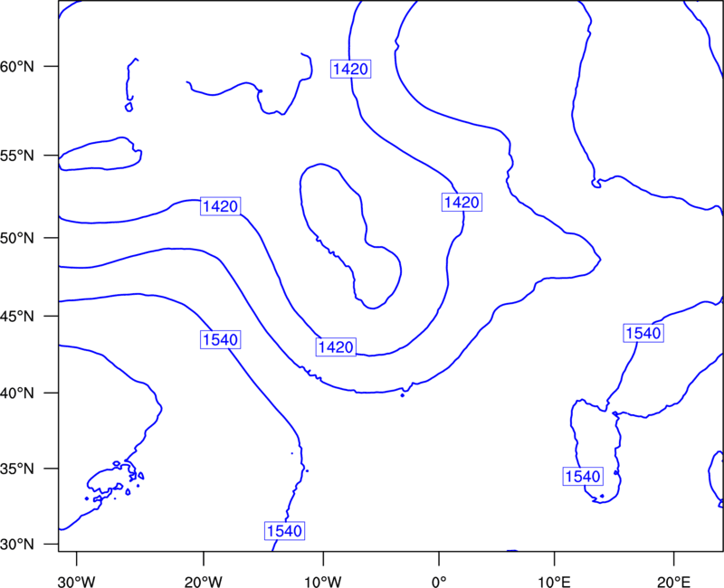Select the 35°N latitude axis label

coord(17,469)
